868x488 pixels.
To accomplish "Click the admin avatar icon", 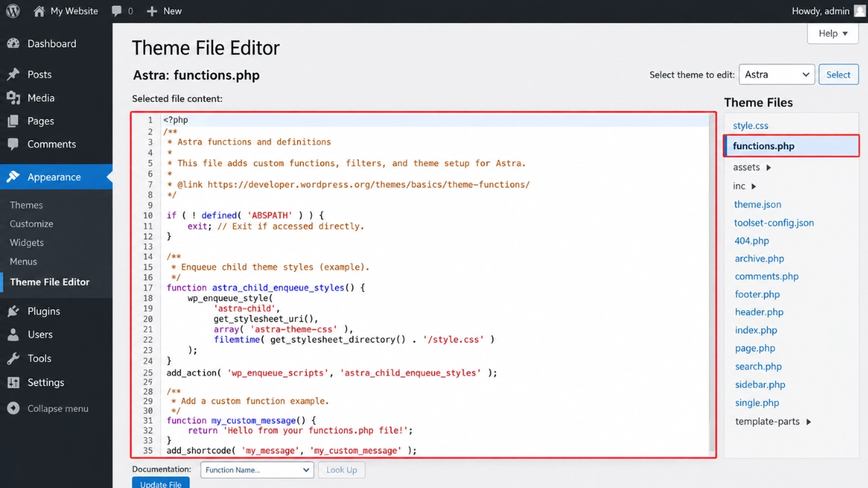I will (x=859, y=11).
